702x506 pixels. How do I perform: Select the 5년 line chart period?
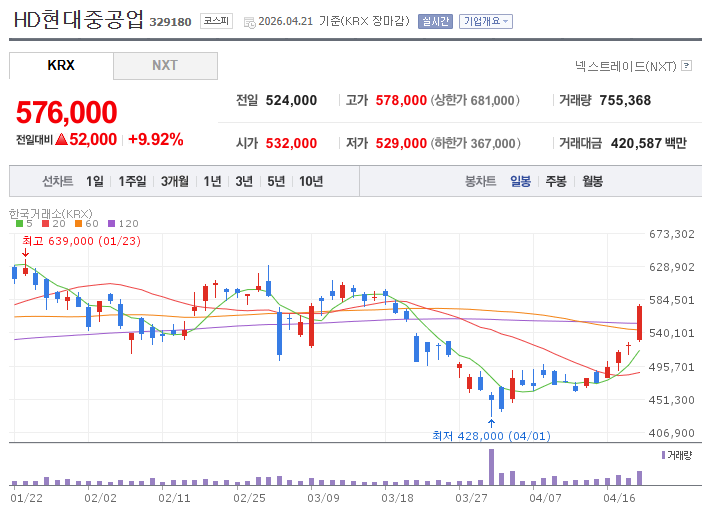coord(276,181)
